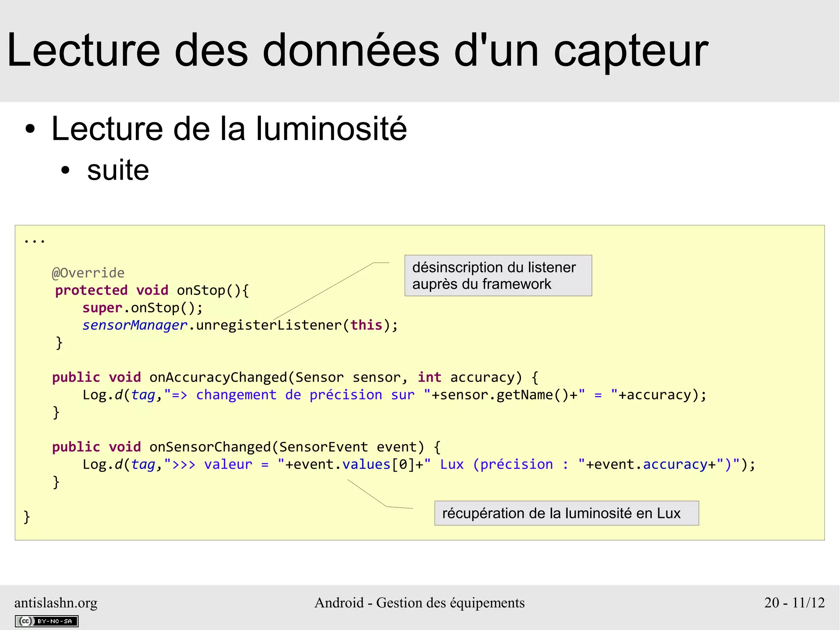This screenshot has height=630, width=840.
Task: Click 'sensorManager.unregisterListener(this);' line
Action: [x=240, y=325]
